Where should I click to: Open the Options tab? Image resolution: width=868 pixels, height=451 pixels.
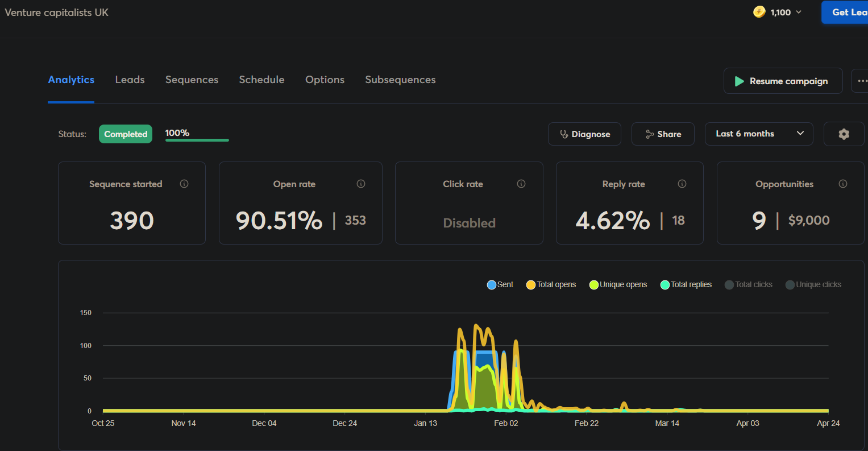click(325, 80)
